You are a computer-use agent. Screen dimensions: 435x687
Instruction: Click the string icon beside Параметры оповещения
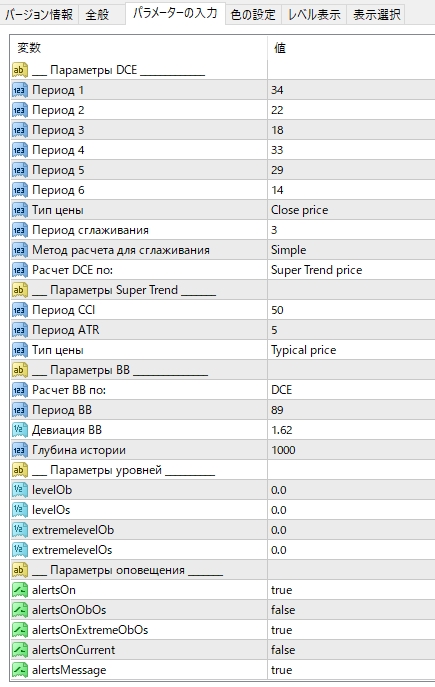[20, 570]
